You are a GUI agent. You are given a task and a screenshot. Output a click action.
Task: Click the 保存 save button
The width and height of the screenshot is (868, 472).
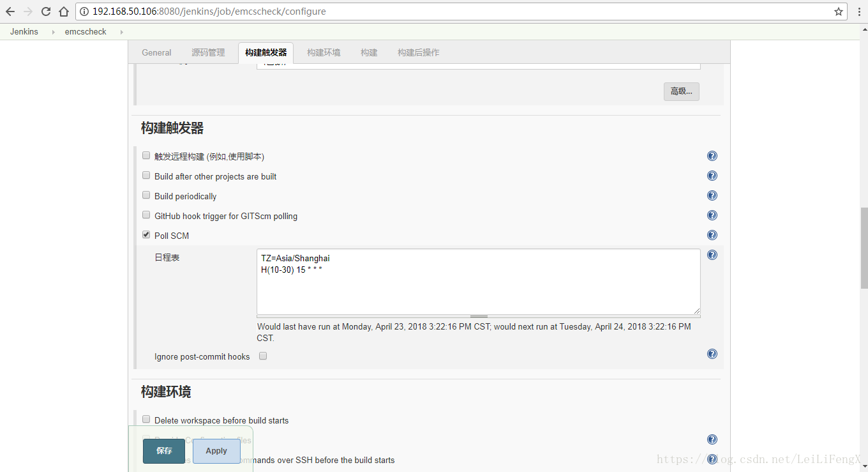point(164,451)
